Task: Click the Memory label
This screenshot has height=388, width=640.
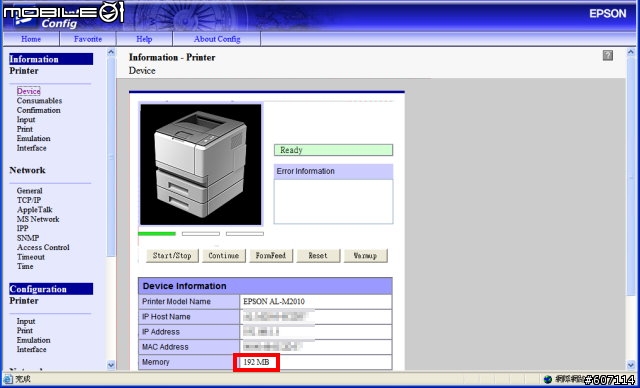Action: (155, 362)
